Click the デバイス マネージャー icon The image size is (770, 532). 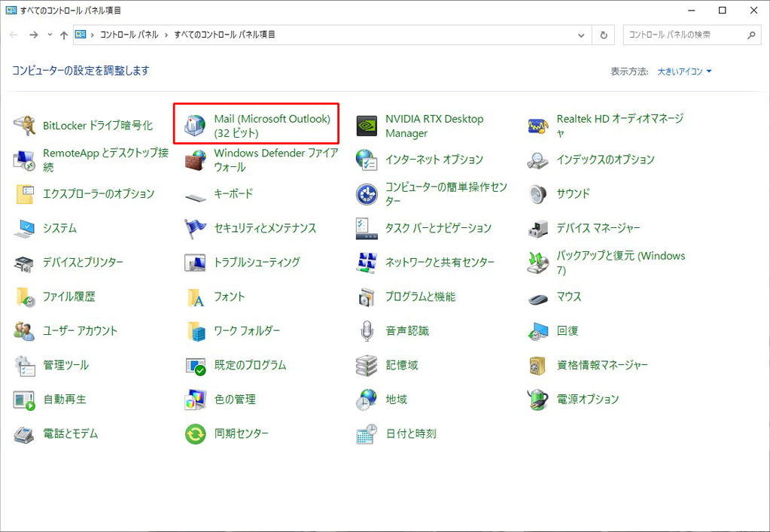coord(537,229)
